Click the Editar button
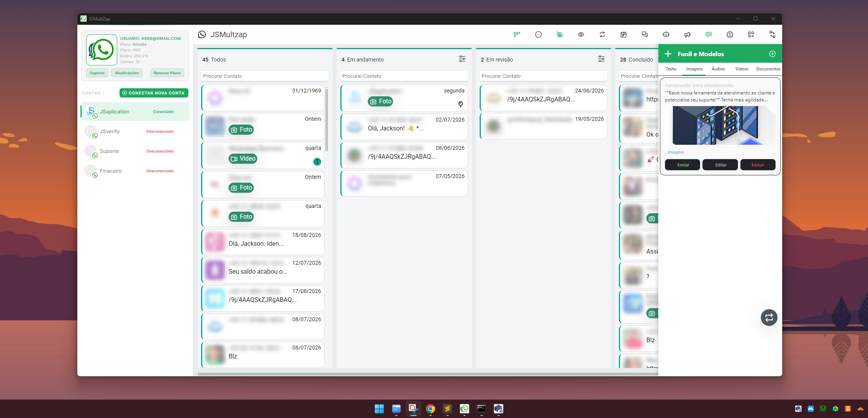This screenshot has width=868, height=418. pyautogui.click(x=720, y=165)
